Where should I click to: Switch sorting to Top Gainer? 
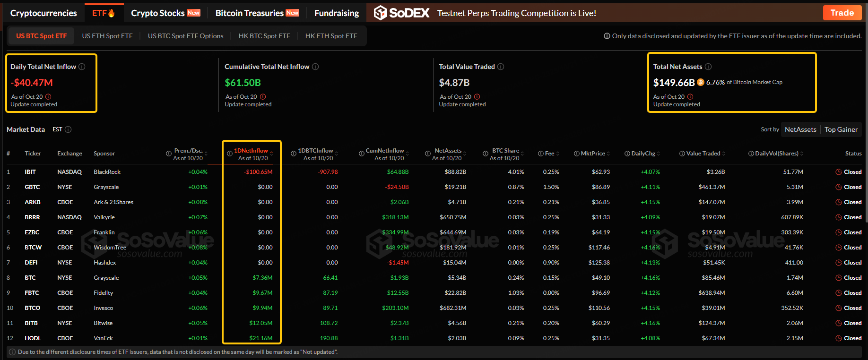coord(841,129)
